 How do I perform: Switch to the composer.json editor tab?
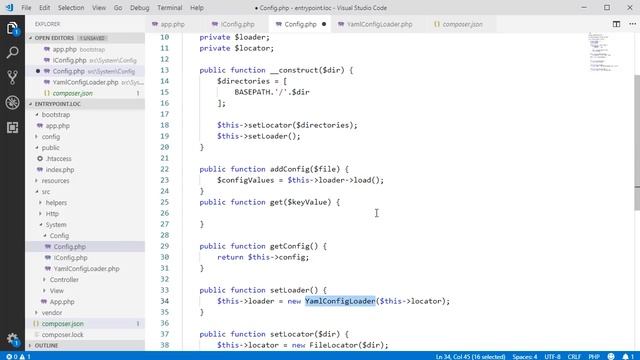click(x=462, y=24)
